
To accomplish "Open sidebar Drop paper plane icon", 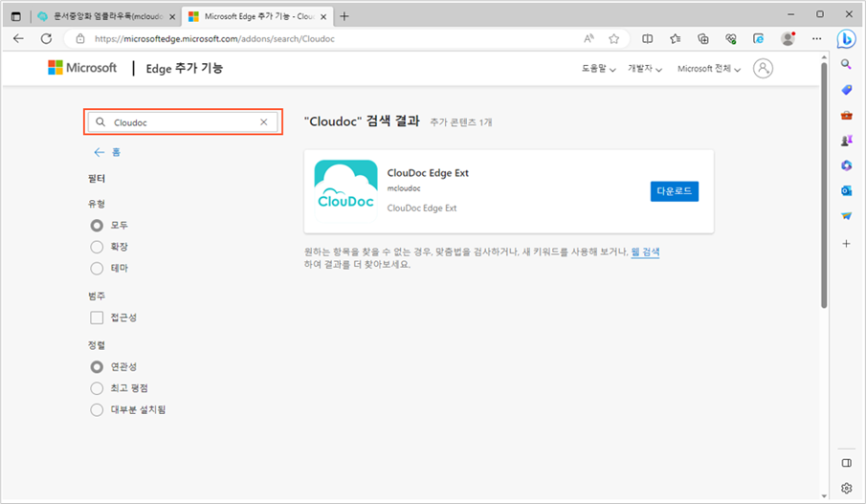I will coord(846,216).
